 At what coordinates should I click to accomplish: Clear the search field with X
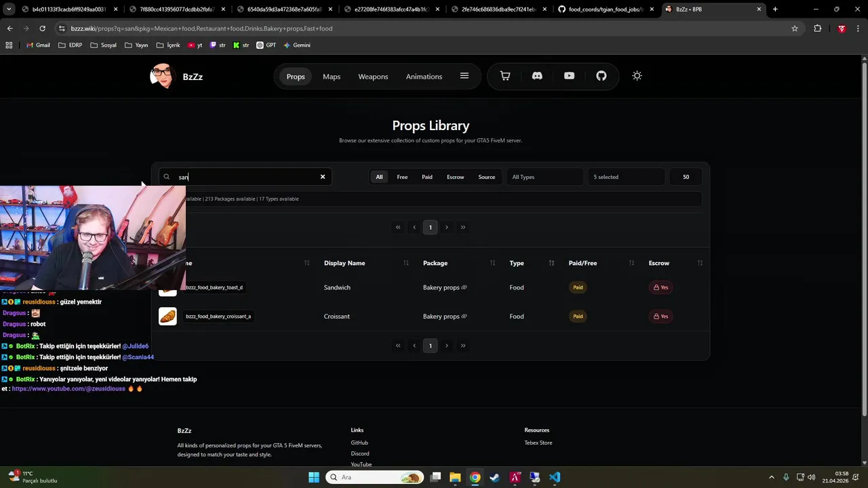pyautogui.click(x=323, y=177)
